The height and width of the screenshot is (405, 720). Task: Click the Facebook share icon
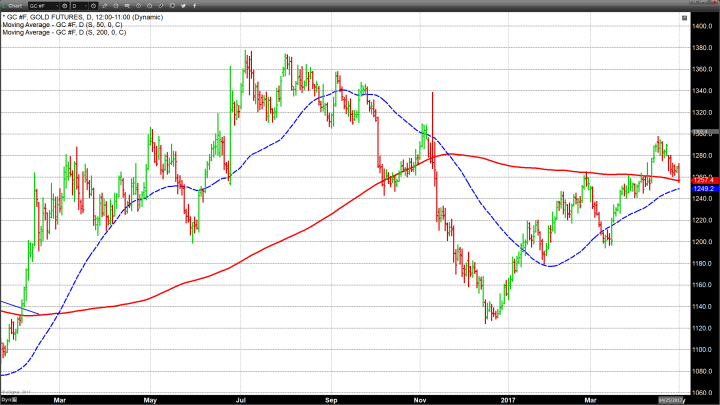[x=194, y=6]
